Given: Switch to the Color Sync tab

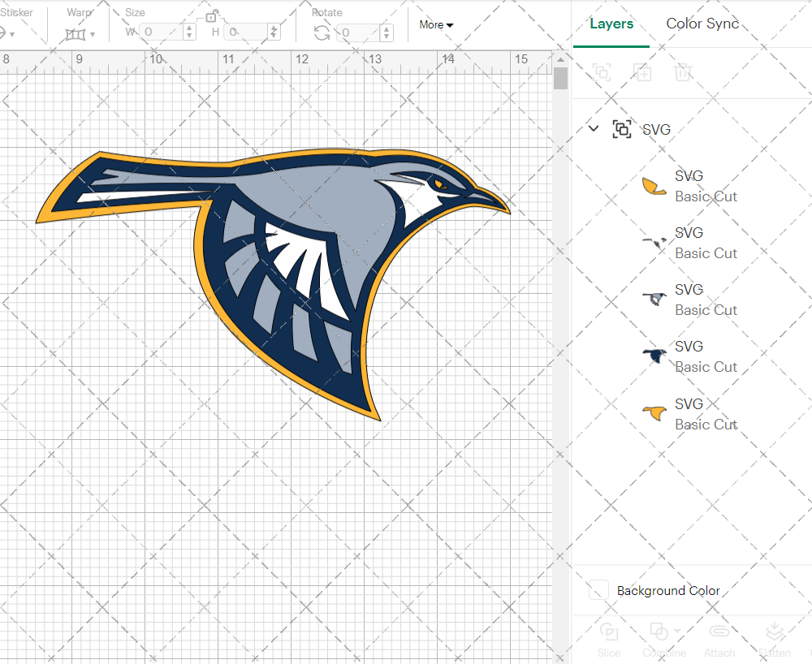Looking at the screenshot, I should pyautogui.click(x=702, y=24).
